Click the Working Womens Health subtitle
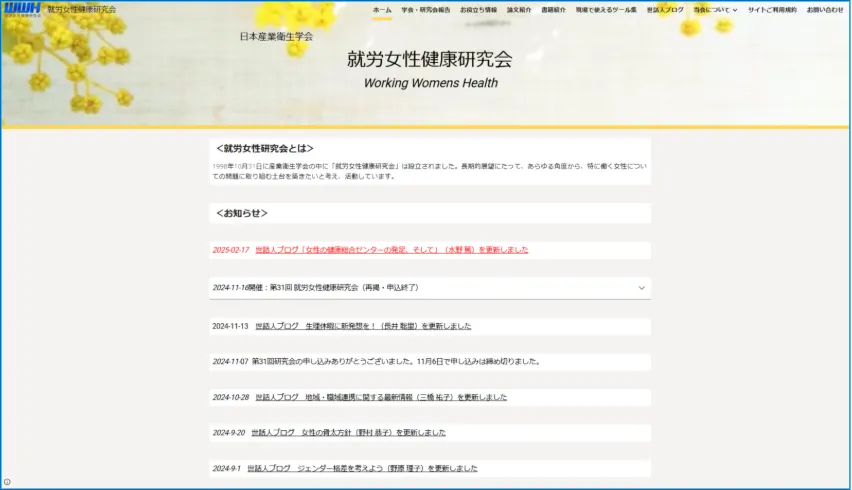 point(430,83)
